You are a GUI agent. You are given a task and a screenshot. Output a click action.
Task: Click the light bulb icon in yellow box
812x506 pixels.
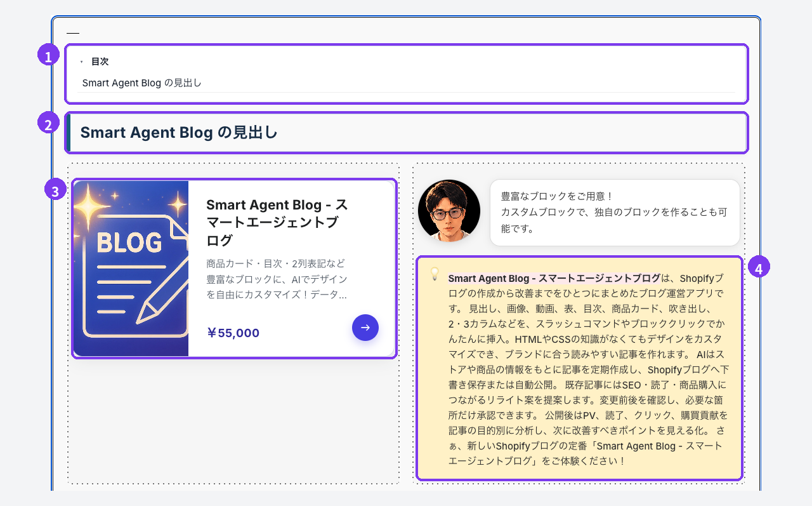pos(435,274)
